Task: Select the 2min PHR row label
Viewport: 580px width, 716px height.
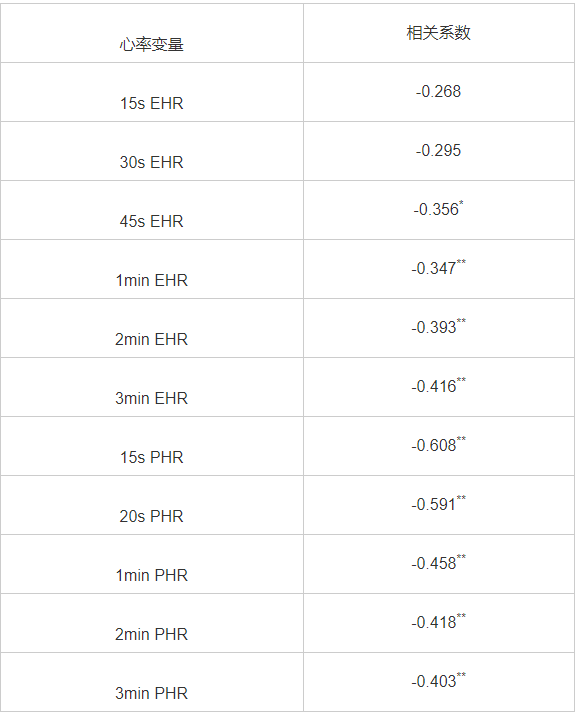Action: [x=152, y=634]
